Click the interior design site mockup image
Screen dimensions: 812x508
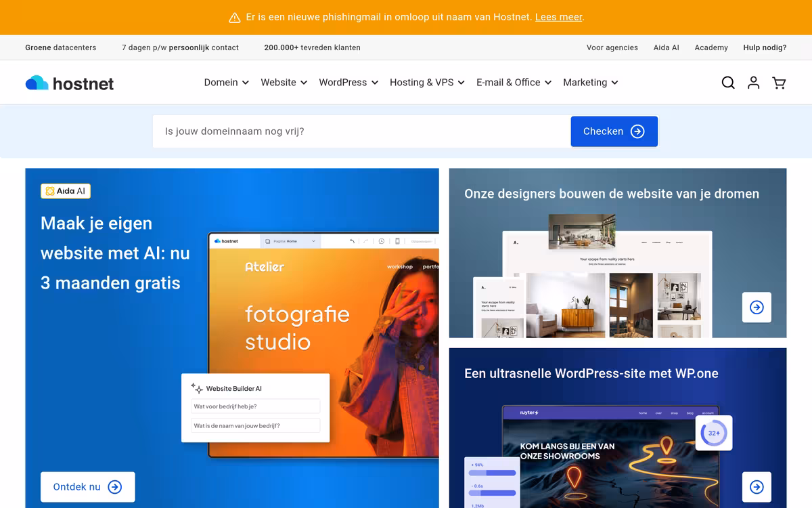coord(593,276)
